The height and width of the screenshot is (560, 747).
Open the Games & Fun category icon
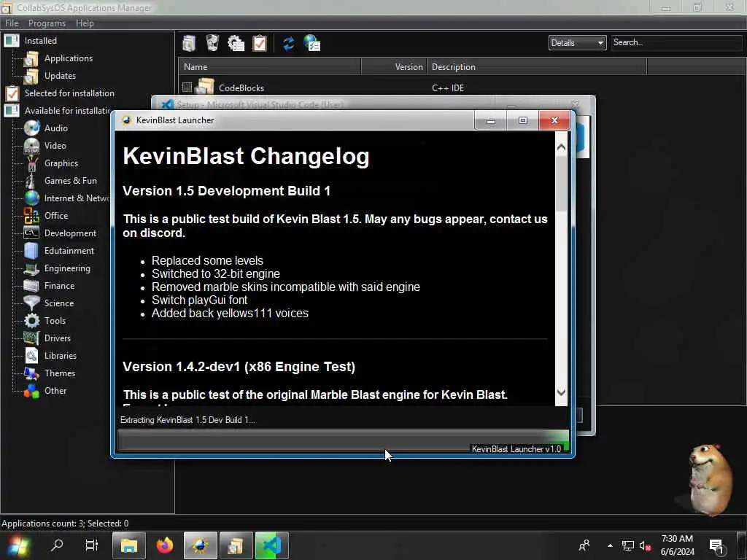coord(31,181)
